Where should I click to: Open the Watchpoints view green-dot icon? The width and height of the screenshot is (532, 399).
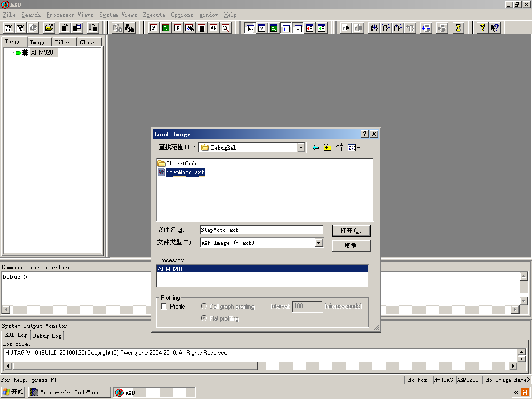[x=322, y=28]
